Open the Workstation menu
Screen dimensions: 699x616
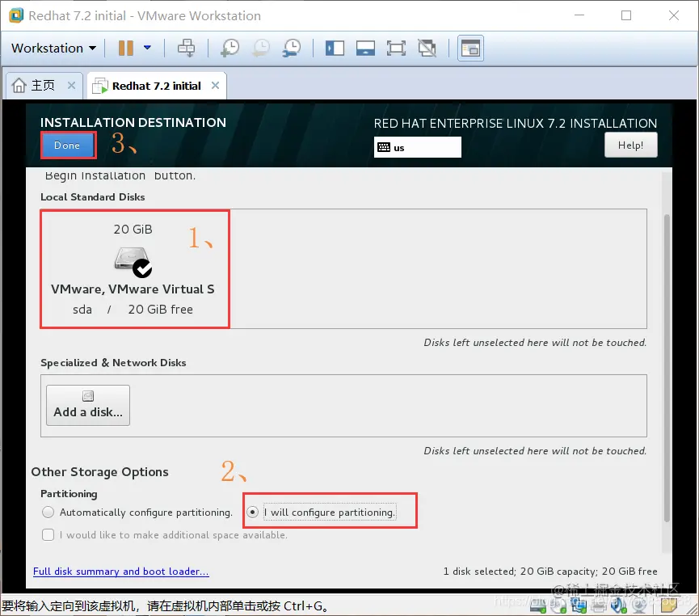[53, 48]
